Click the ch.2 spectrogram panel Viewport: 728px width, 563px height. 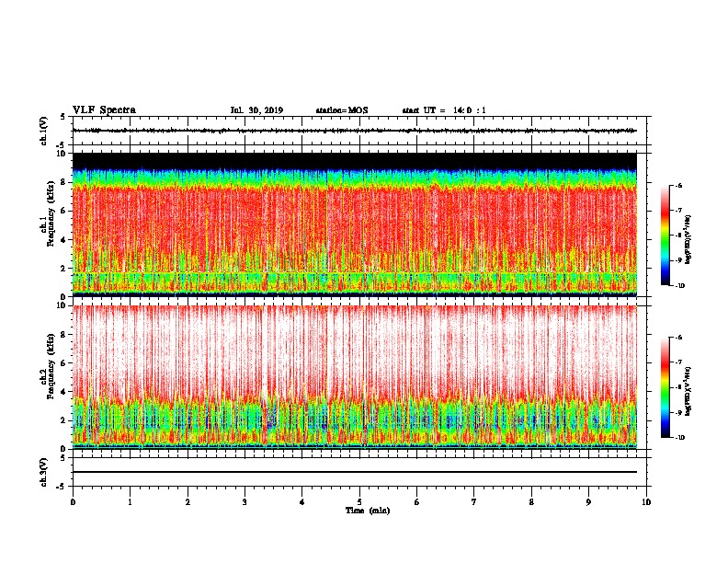355,377
